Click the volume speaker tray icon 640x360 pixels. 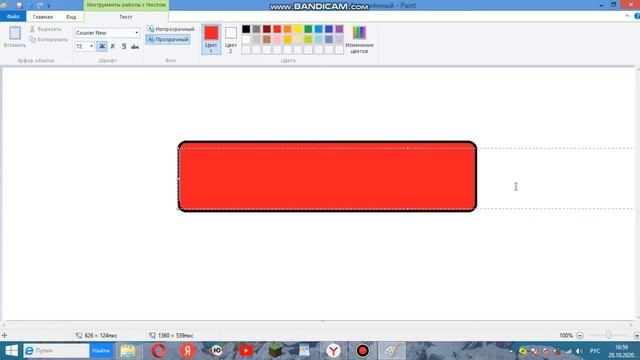(x=579, y=351)
